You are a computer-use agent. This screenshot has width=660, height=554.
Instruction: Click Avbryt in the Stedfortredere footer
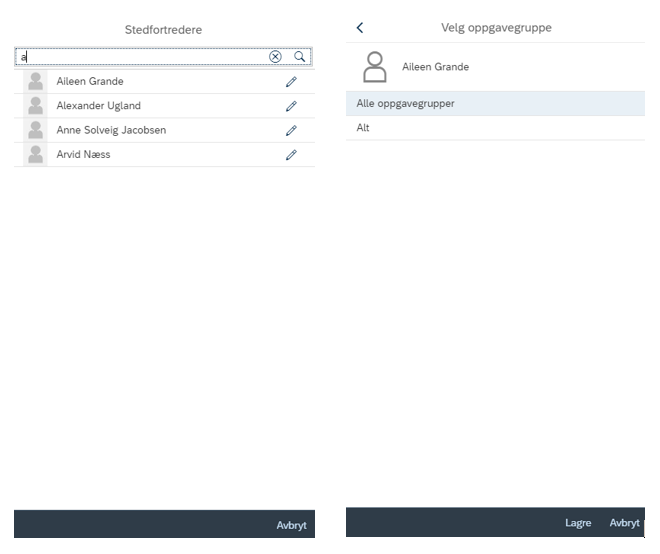pos(291,525)
